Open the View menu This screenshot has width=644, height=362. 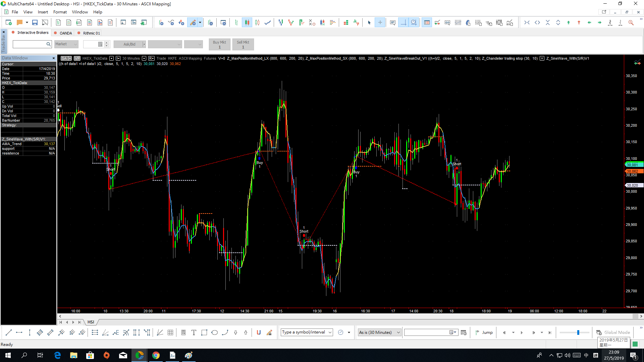click(x=28, y=12)
